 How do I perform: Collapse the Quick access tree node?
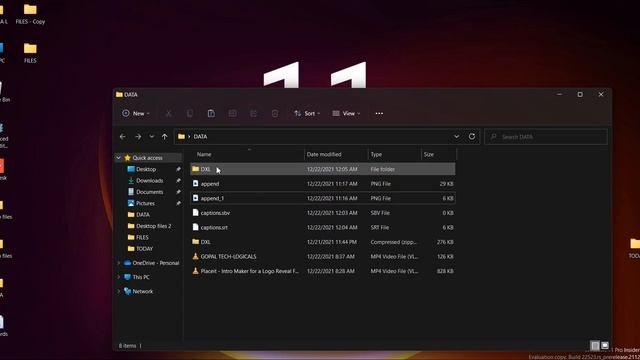pyautogui.click(x=118, y=158)
